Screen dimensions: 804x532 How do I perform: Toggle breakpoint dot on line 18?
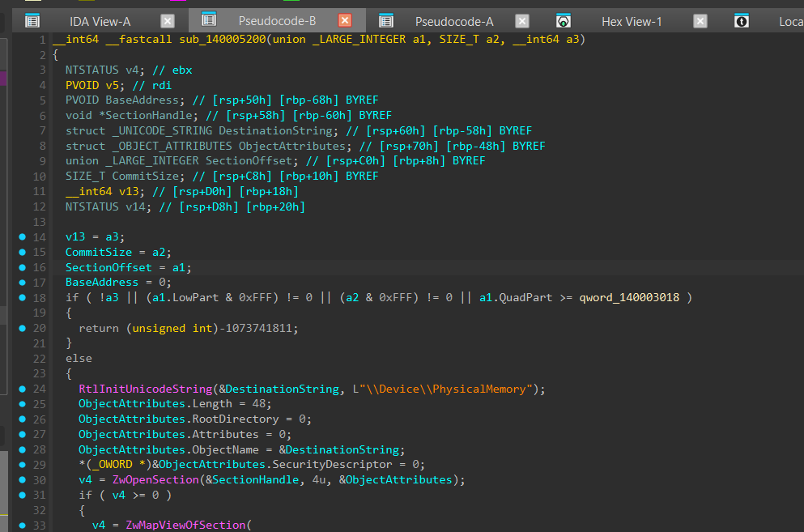pos(22,297)
